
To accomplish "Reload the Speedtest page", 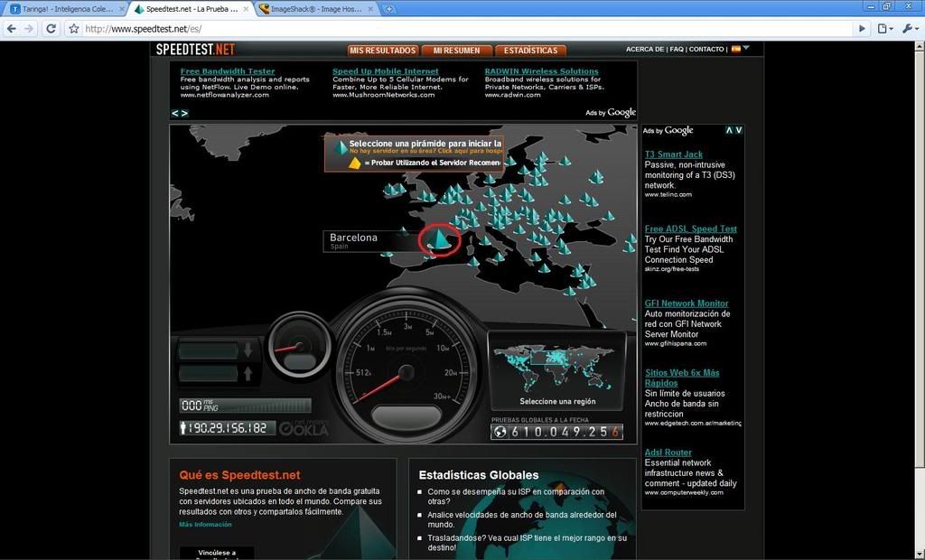I will coord(51,28).
